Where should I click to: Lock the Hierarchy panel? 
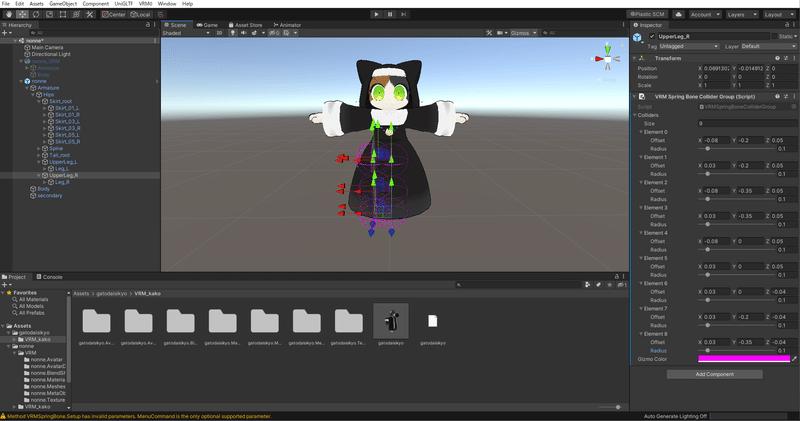click(148, 24)
